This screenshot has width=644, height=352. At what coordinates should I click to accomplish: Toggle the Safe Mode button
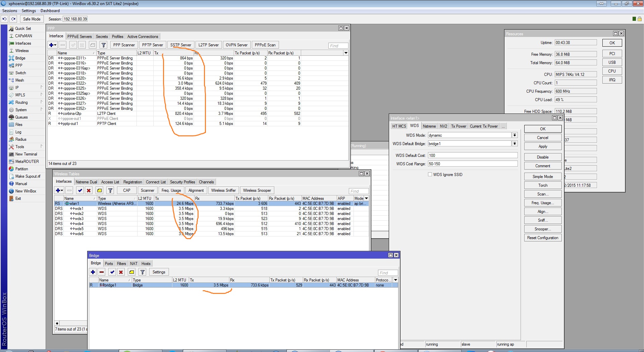coord(32,19)
